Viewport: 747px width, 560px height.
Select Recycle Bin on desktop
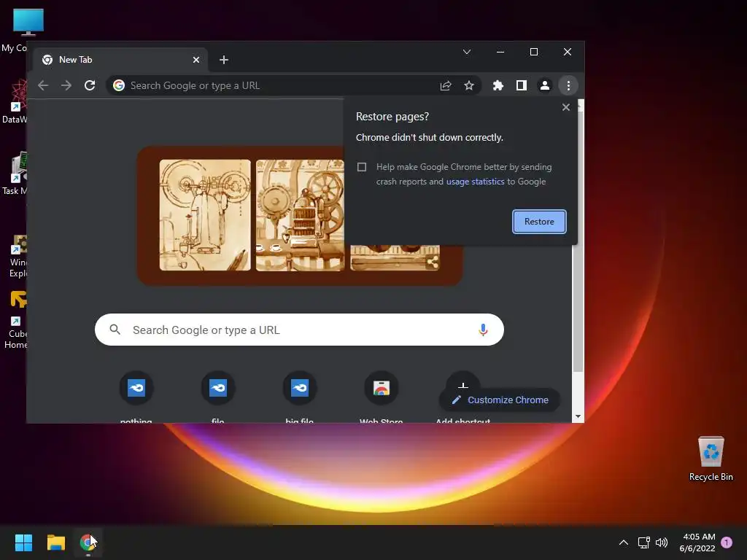tap(711, 458)
